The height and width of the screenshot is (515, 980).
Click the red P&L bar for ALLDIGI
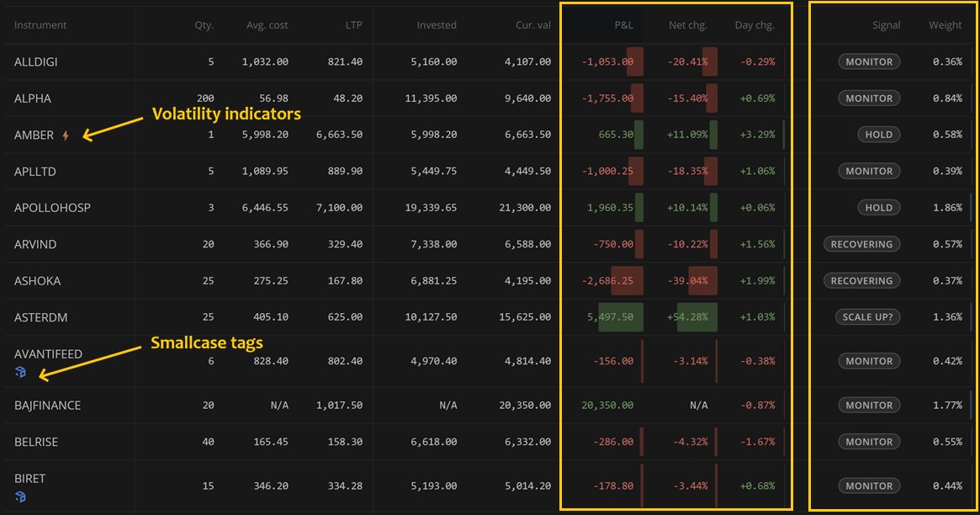[636, 61]
